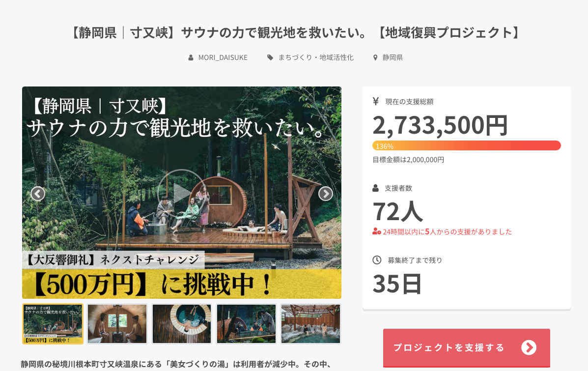Select sauna interior thumbnail with two people
The height and width of the screenshot is (371, 588).
(x=117, y=324)
